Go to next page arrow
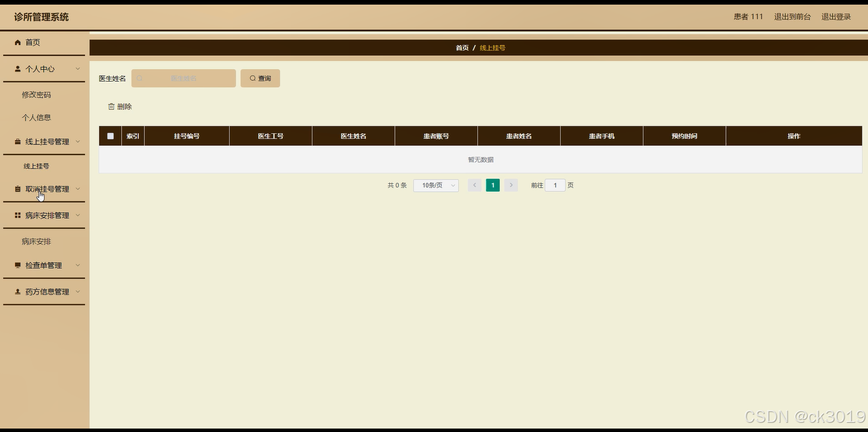The height and width of the screenshot is (432, 868). click(511, 185)
